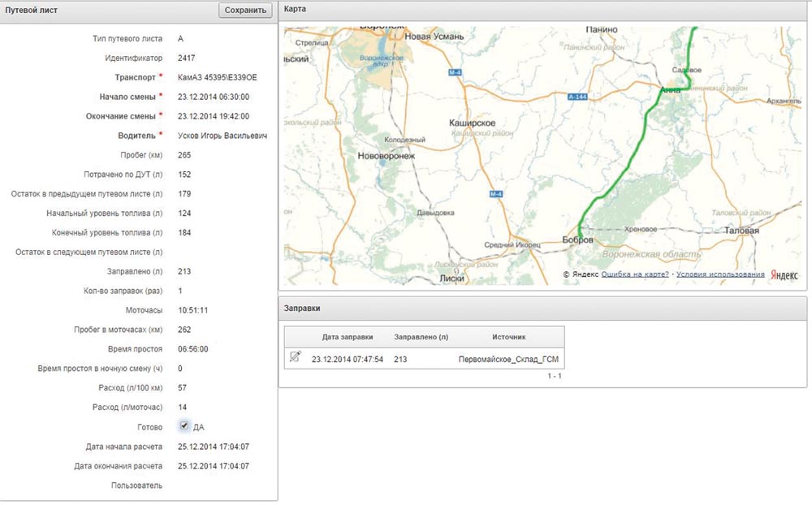Open the Условия использования link

click(720, 274)
